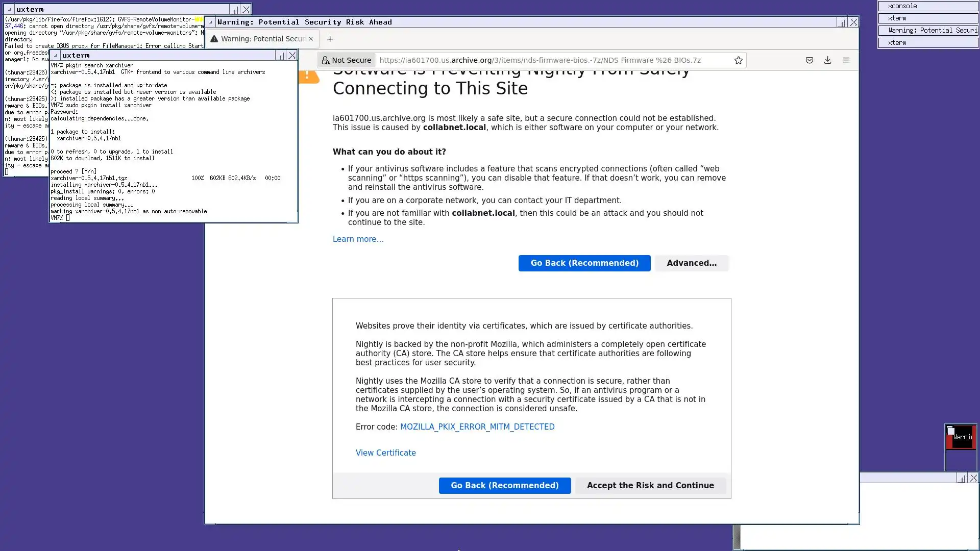The width and height of the screenshot is (980, 551).
Task: Open the Firefox hamburger application menu
Action: coord(846,60)
